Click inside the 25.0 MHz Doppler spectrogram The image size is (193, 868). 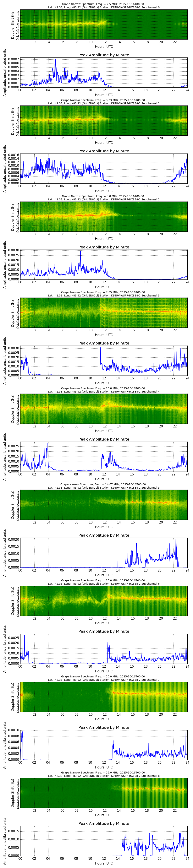pyautogui.click(x=104, y=793)
